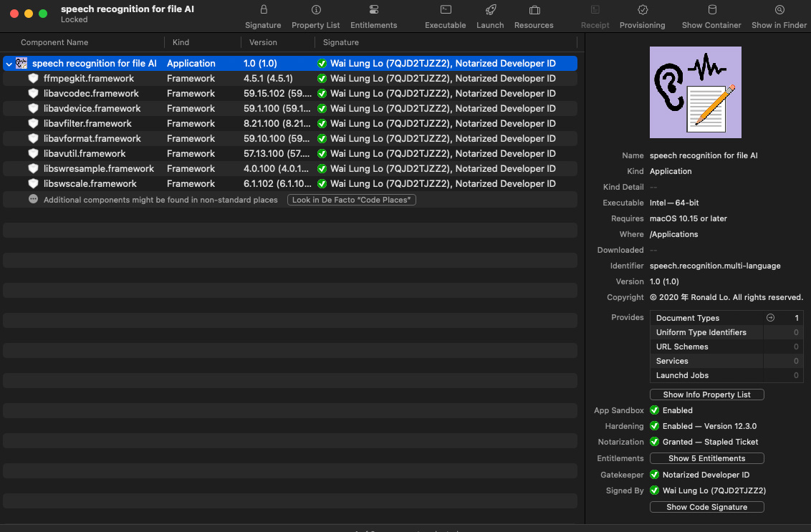Screen dimensions: 811x532
Task: Click Look in De Facto "Code Places" button
Action: [x=352, y=200]
